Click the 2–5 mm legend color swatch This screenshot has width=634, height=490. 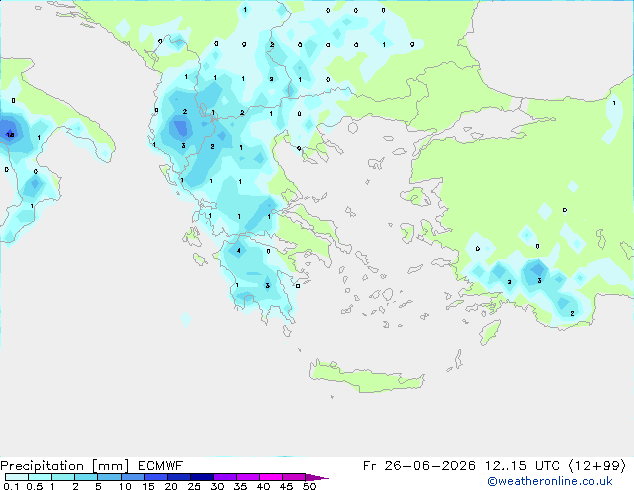point(86,477)
